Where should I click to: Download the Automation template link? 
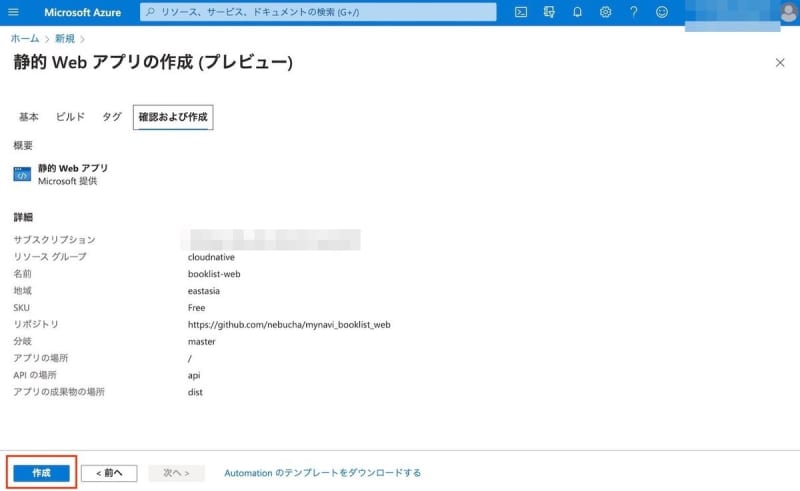(322, 473)
